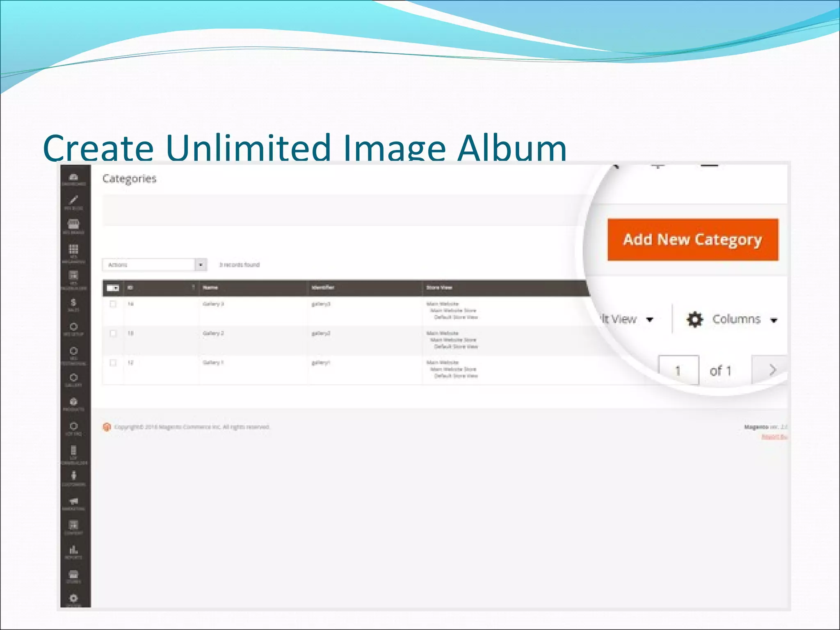
Task: Open the Customers person icon
Action: click(x=74, y=479)
